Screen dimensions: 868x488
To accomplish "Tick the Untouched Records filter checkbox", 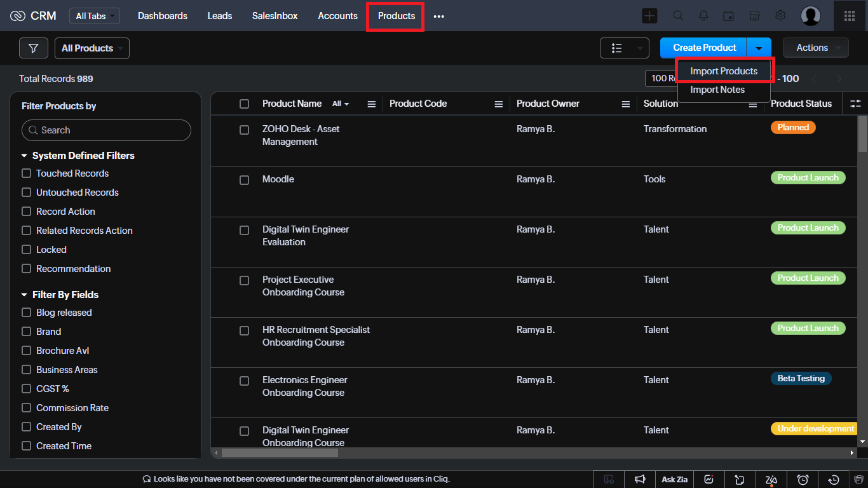I will click(x=26, y=192).
